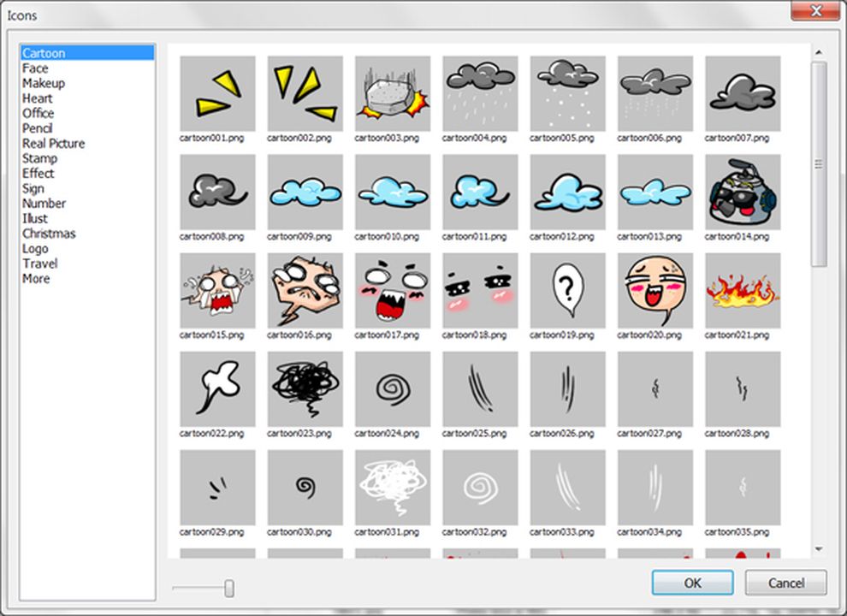
Task: Select the rain cloud icon cartoon004.png
Action: [x=479, y=92]
